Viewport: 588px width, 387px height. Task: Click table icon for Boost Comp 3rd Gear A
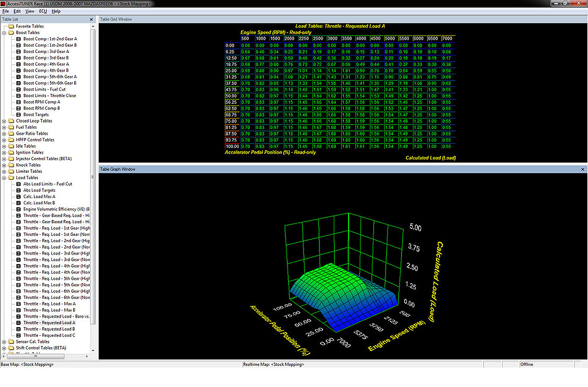click(19, 51)
